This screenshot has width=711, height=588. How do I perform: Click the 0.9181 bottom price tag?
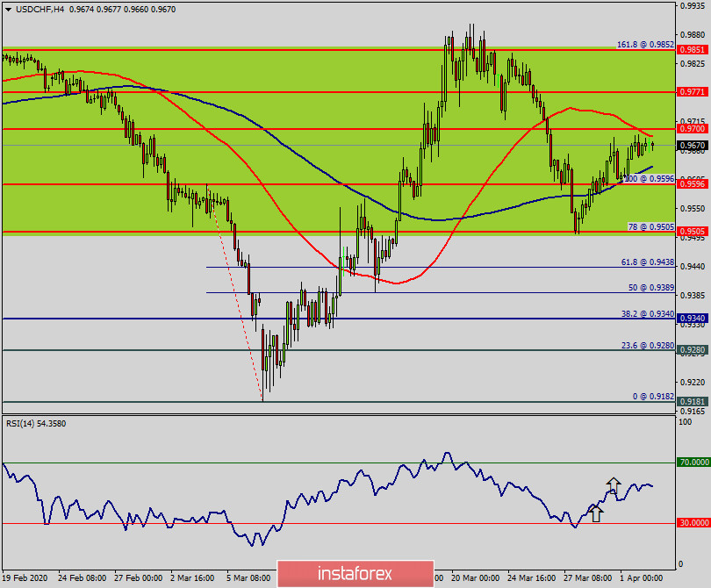693,402
